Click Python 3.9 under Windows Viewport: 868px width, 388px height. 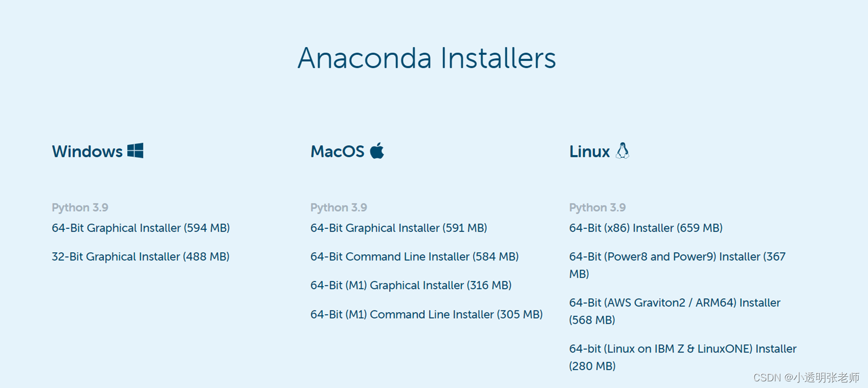pos(80,207)
